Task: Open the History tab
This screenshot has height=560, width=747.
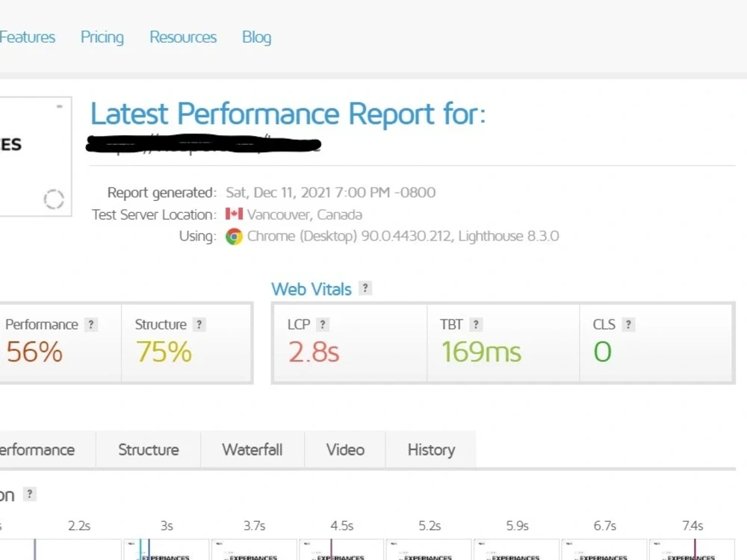Action: 431,449
